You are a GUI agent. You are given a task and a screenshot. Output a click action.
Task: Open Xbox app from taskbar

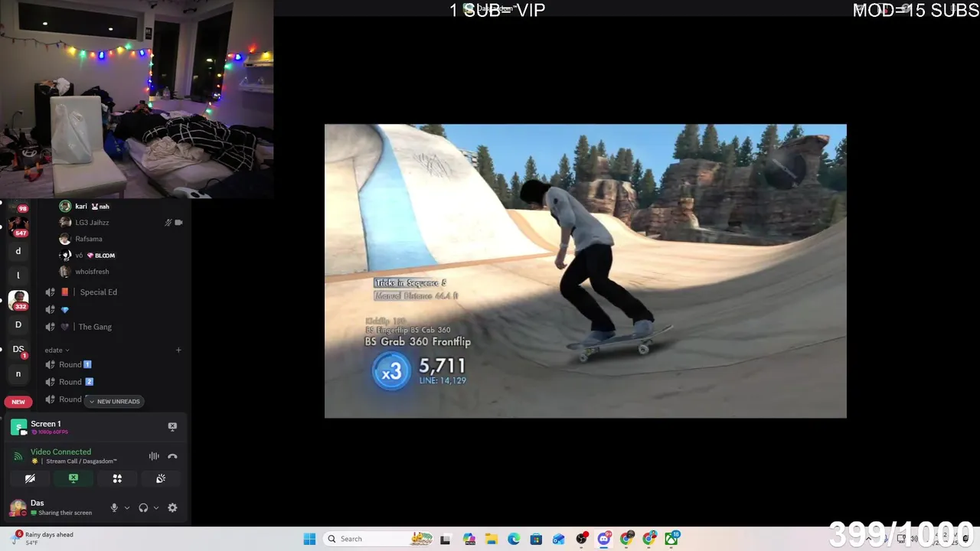pyautogui.click(x=671, y=539)
